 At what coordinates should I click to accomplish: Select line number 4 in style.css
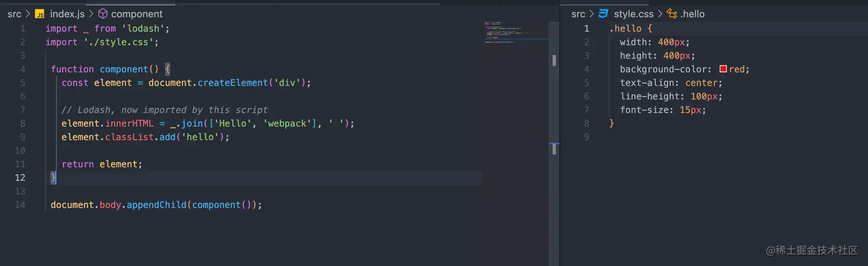(586, 69)
